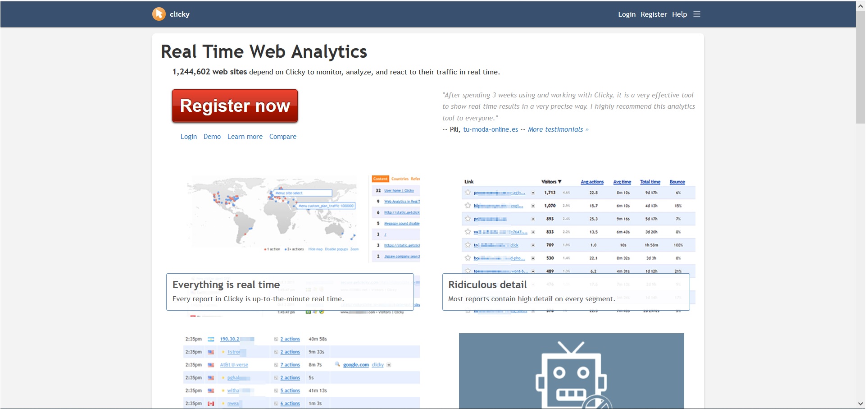This screenshot has height=409, width=868.
Task: Click the Login link in the top navigation
Action: coord(627,14)
